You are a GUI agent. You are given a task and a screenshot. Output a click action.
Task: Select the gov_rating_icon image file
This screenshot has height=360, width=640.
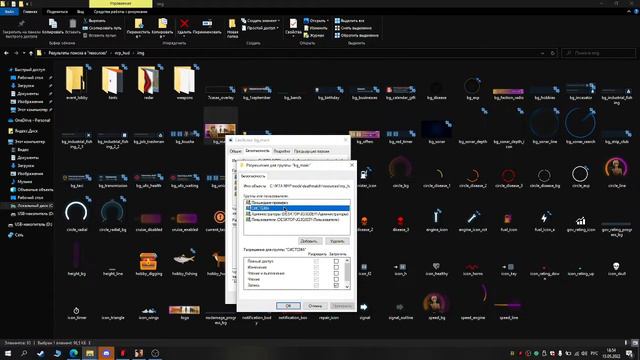[x=580, y=220]
